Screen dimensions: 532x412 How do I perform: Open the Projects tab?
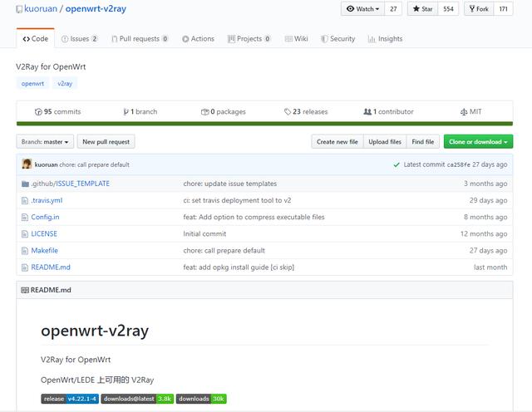click(x=249, y=39)
